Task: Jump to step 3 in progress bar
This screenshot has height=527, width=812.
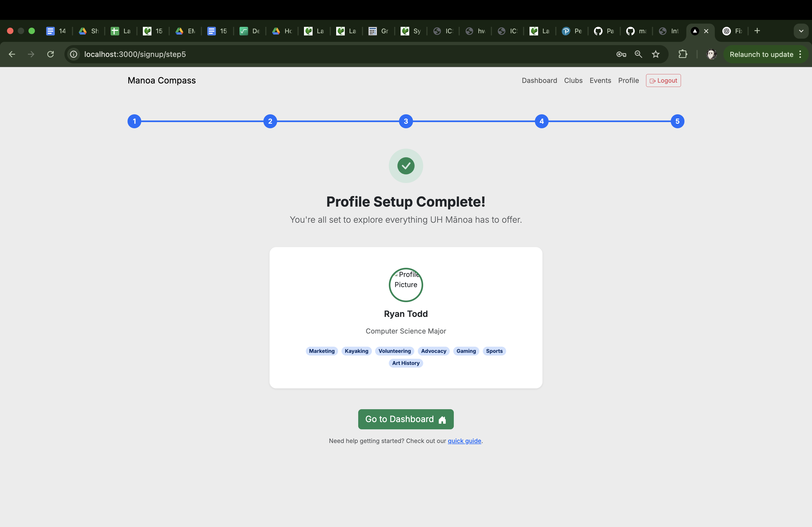Action: tap(406, 121)
